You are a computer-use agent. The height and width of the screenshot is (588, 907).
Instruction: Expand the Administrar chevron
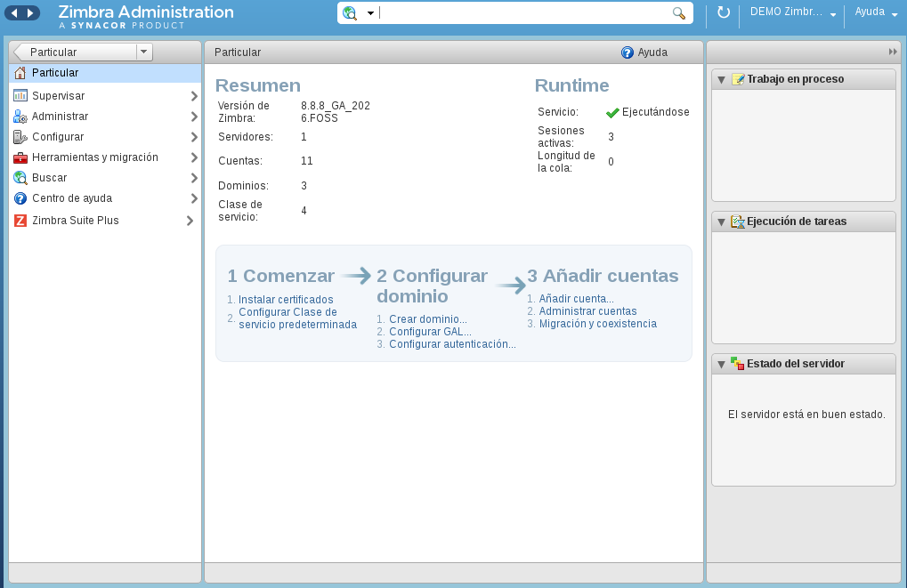[194, 117]
